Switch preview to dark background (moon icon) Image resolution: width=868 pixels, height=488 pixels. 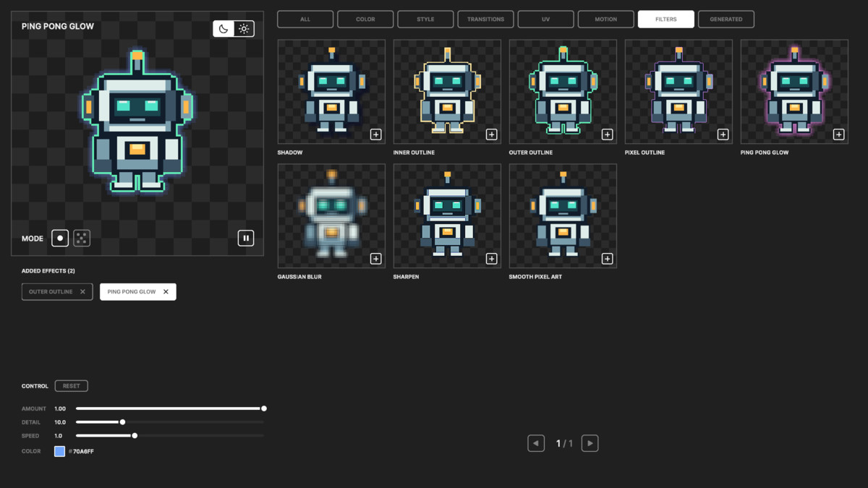(224, 29)
